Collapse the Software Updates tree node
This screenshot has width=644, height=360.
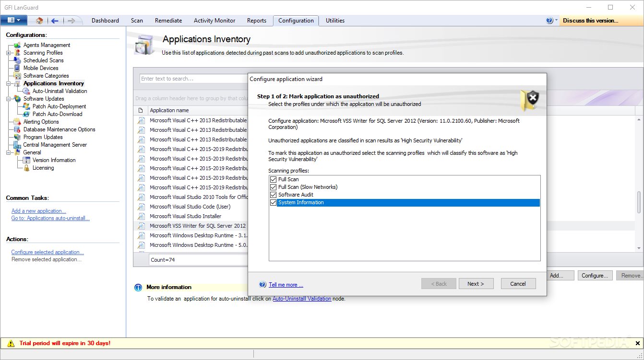pos(8,99)
